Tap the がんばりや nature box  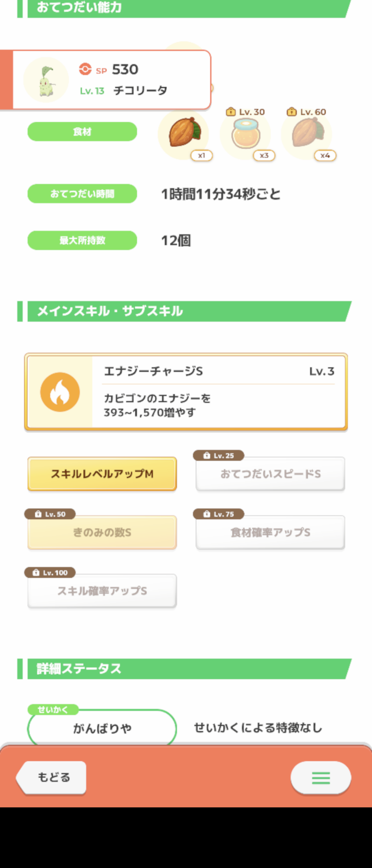tap(102, 728)
